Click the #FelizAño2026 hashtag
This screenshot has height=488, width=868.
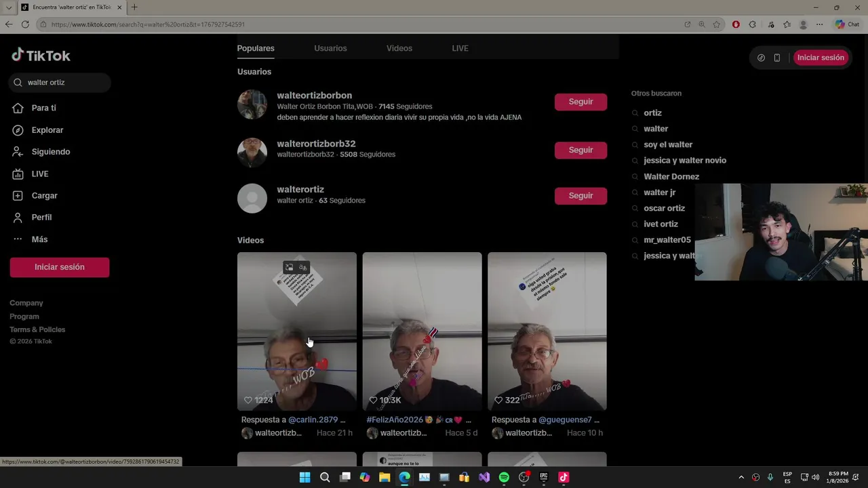[395, 420]
